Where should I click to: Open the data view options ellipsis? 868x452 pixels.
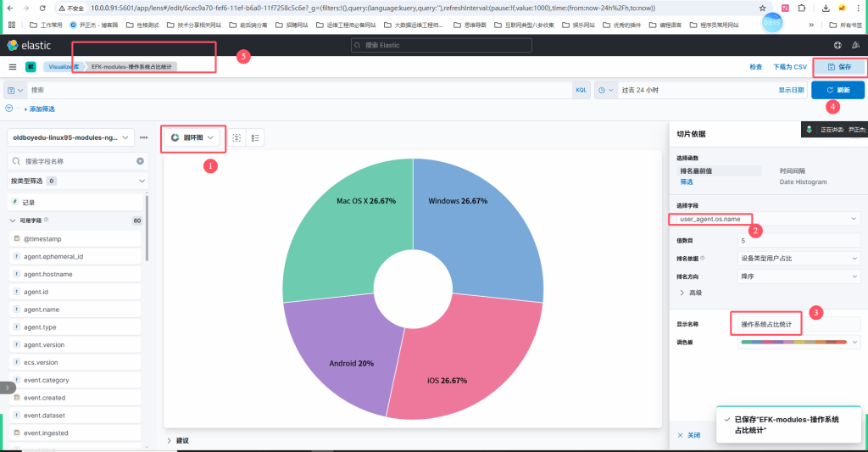point(144,137)
